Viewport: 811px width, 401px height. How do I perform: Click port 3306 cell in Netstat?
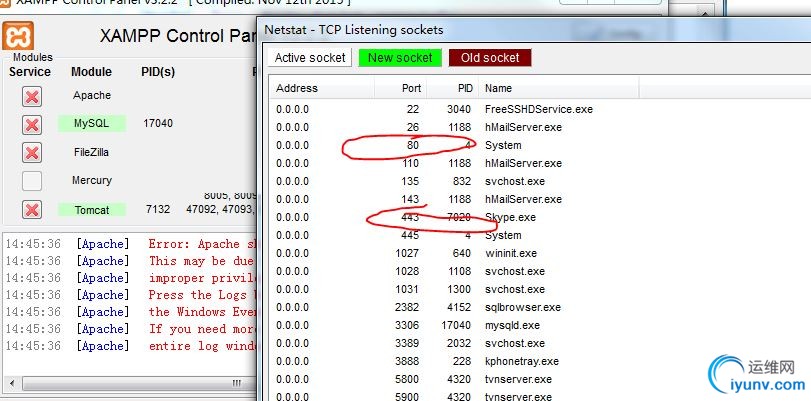click(407, 325)
